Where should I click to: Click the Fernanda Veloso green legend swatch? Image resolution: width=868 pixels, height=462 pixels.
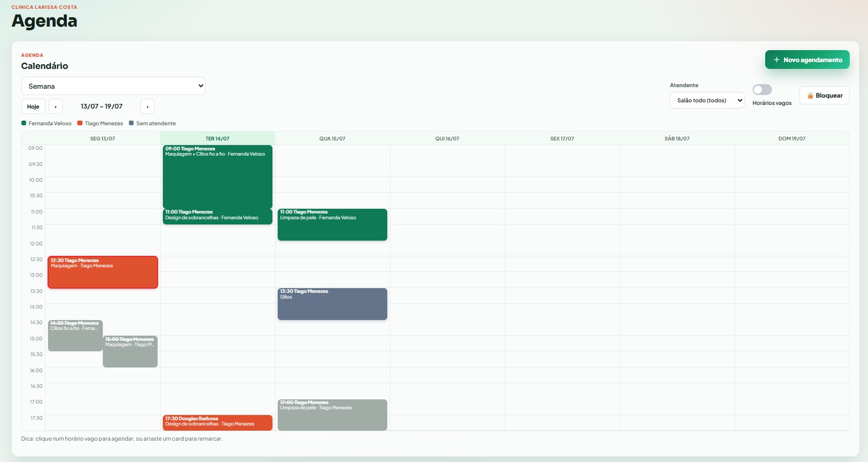pyautogui.click(x=23, y=123)
